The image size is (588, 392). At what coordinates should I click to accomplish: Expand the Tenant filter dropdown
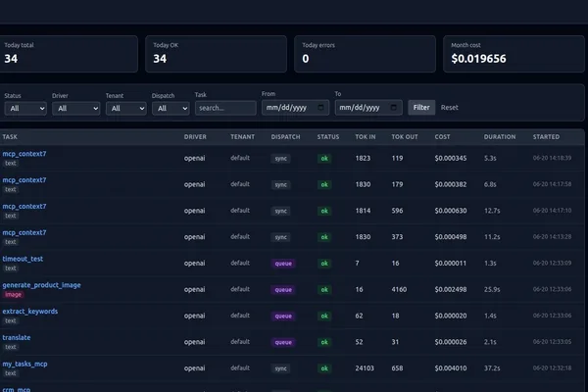click(126, 109)
